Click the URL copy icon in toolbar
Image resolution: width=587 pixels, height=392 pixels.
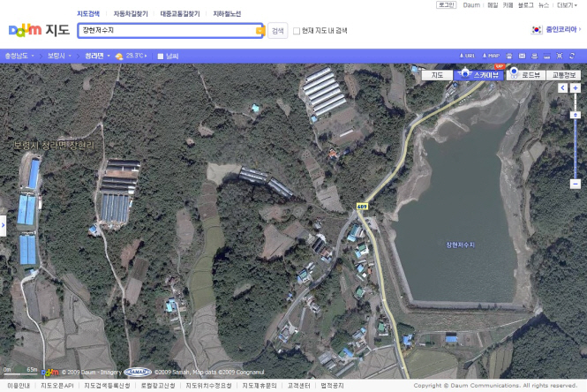pyautogui.click(x=468, y=56)
